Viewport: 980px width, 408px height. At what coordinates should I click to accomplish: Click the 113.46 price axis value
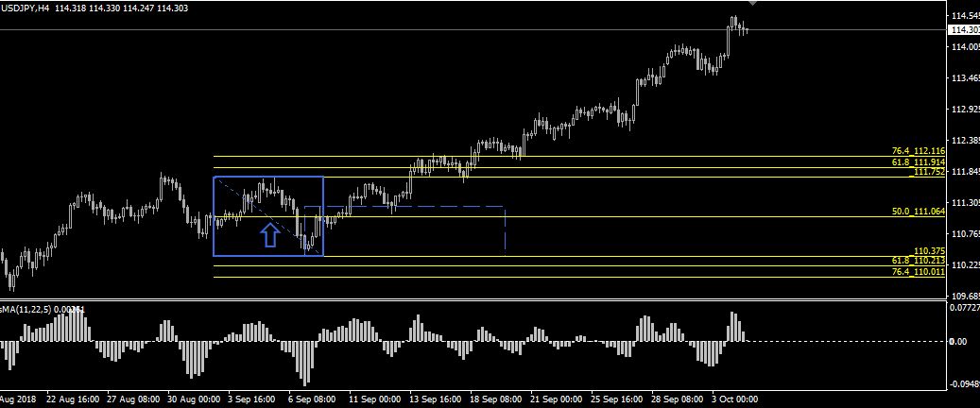966,78
